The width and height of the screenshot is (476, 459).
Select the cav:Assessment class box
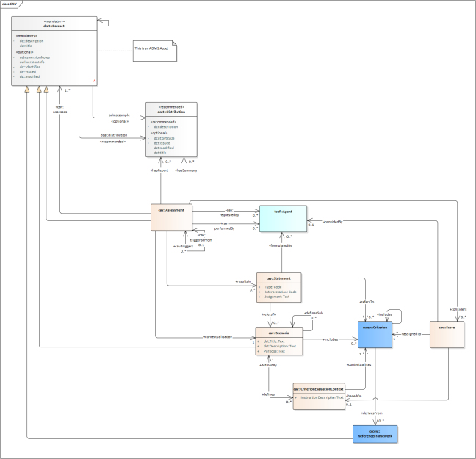(171, 217)
